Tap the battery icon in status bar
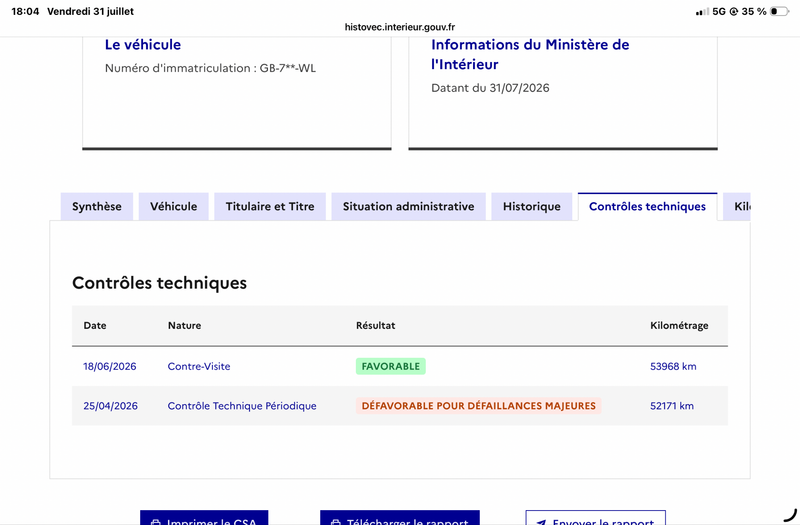Viewport: 800px width, 525px height. pyautogui.click(x=779, y=11)
